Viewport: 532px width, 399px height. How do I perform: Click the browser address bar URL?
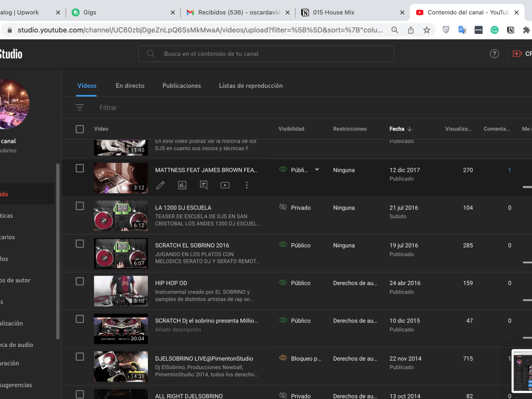[x=200, y=30]
